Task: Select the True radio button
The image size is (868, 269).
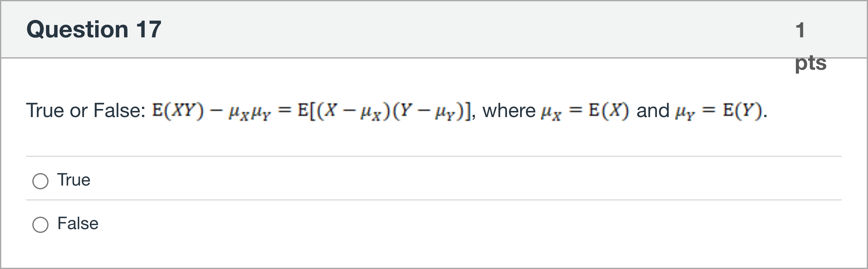Action: [x=40, y=181]
